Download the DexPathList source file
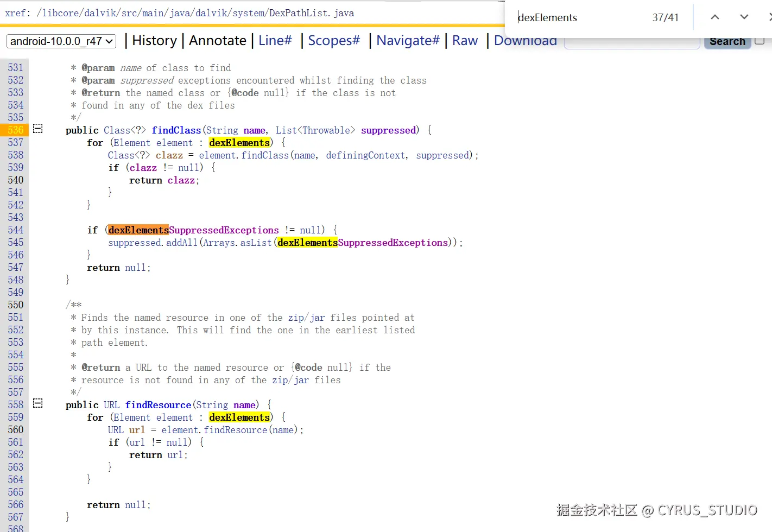 (x=524, y=40)
